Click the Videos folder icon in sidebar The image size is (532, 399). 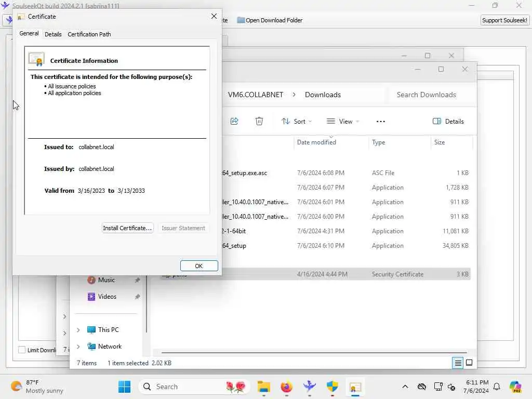tap(91, 297)
